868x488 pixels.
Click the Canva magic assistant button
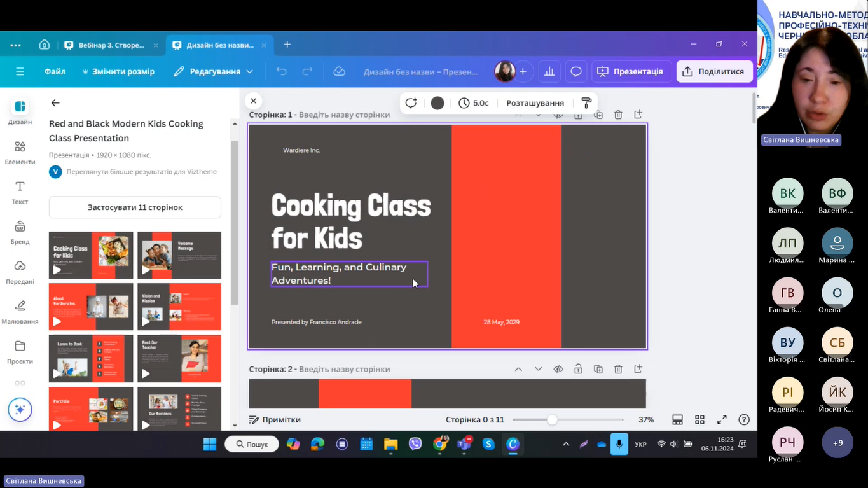click(x=20, y=410)
